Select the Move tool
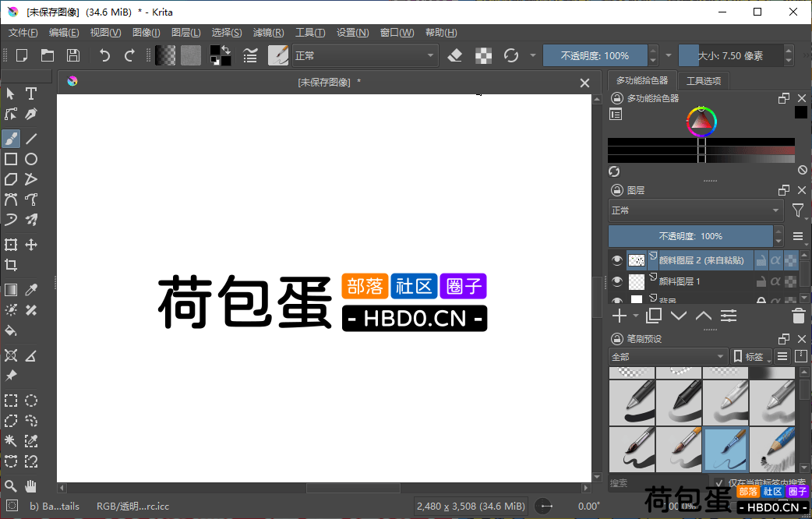 point(31,245)
